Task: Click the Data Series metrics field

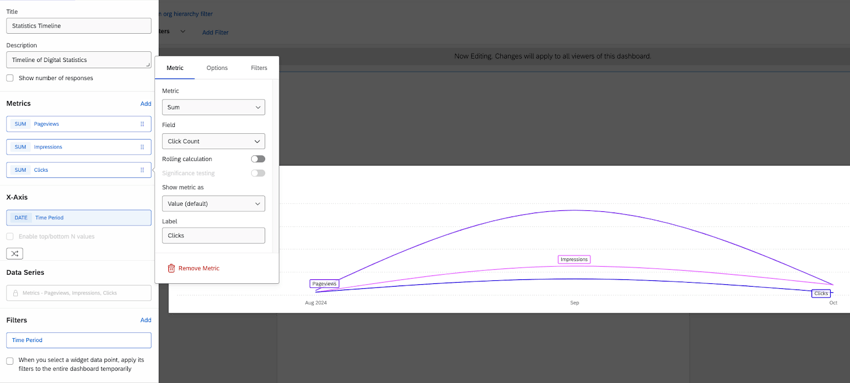Action: pyautogui.click(x=79, y=293)
